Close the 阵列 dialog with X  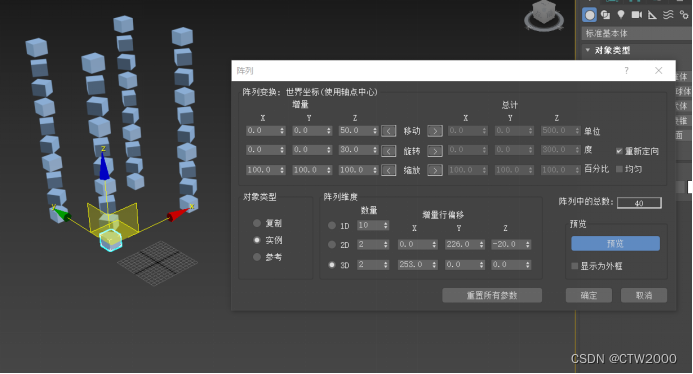tap(659, 70)
